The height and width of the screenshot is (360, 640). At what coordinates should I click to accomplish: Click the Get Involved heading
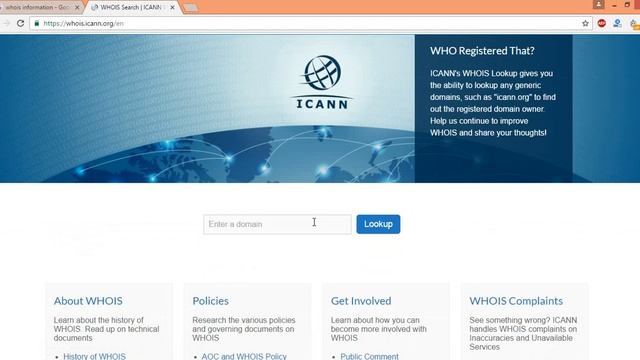pyautogui.click(x=361, y=301)
